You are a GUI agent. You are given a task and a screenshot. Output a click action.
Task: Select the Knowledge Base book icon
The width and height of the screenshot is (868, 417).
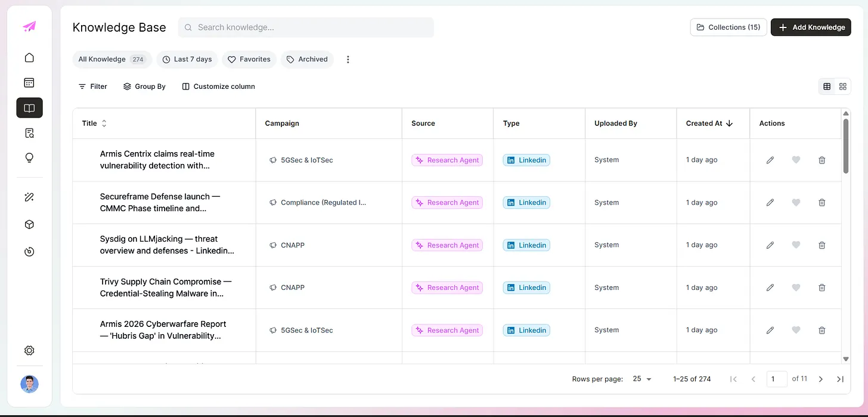29,108
